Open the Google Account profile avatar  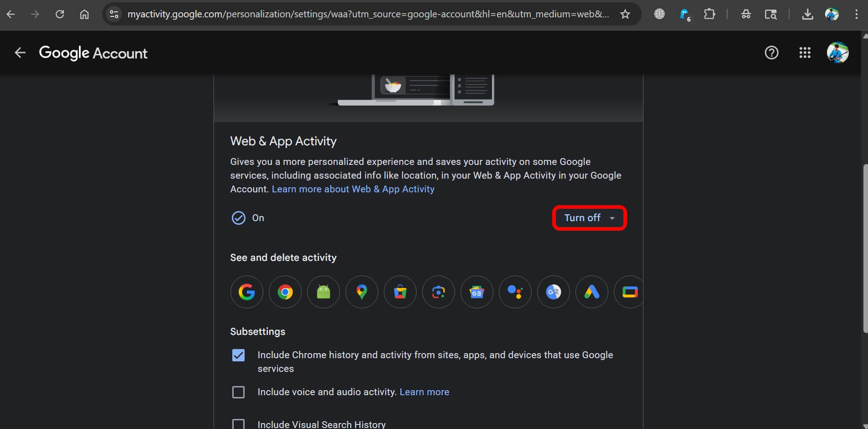[x=838, y=53]
